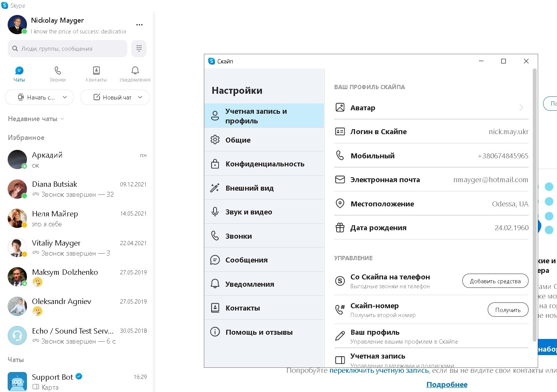Open Nickolay Mayger profile avatar
Screen dimensions: 557x392
click(x=17, y=25)
